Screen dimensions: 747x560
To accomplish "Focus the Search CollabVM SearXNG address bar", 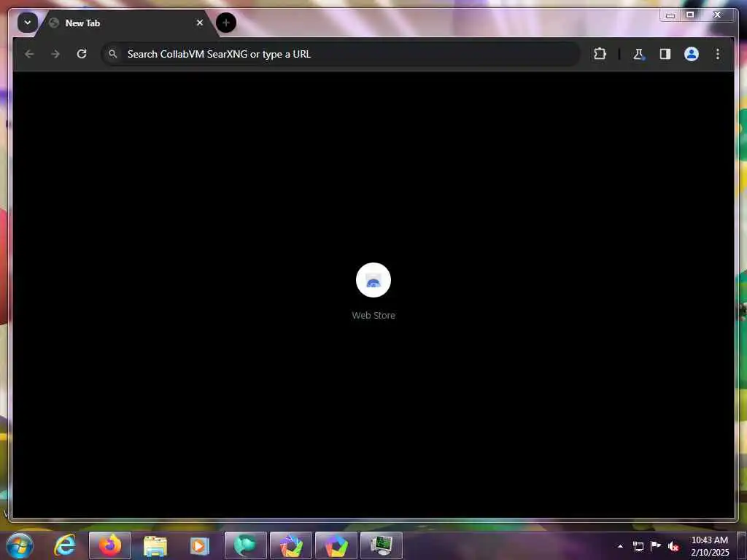I will [341, 54].
